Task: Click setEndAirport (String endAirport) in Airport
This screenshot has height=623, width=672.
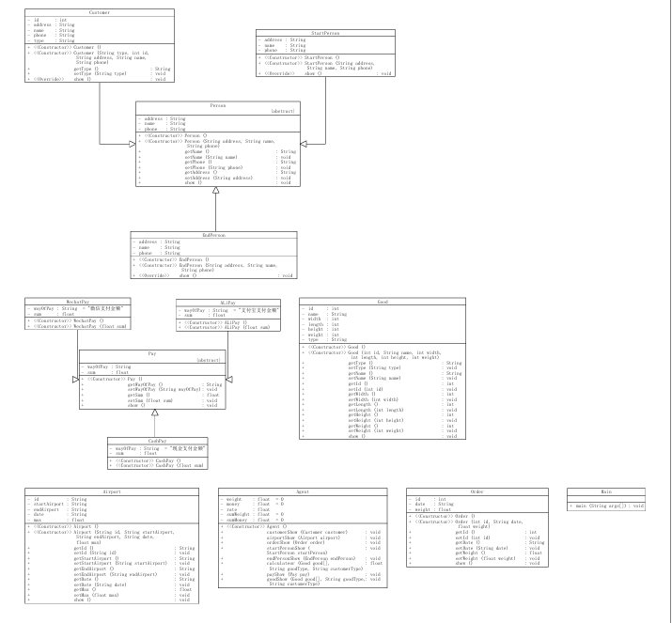Action: pos(109,574)
